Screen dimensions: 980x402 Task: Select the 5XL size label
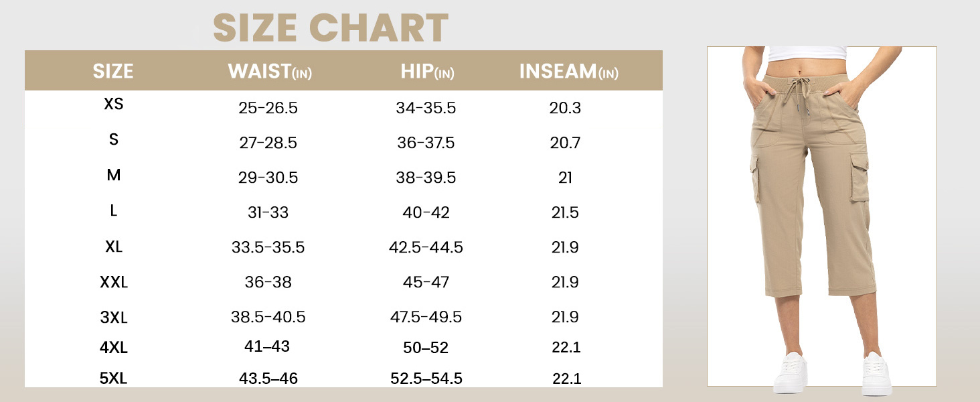(x=114, y=379)
